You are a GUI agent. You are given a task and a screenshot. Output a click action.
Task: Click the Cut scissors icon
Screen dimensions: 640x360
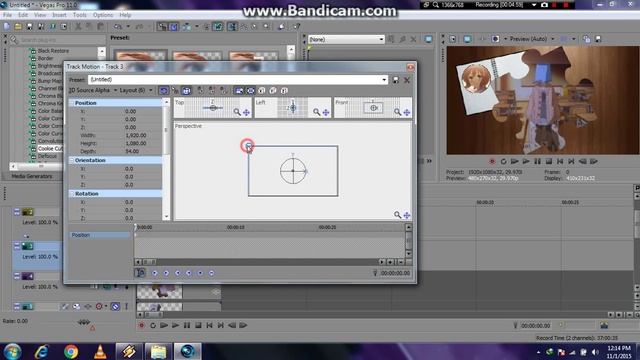tap(78, 27)
